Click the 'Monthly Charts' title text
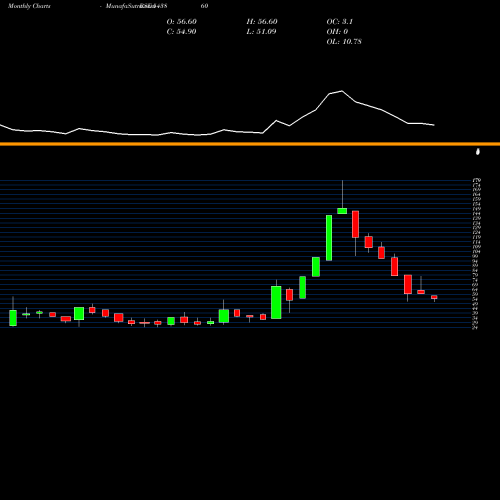Viewport: 500px width, 500px height. click(29, 6)
